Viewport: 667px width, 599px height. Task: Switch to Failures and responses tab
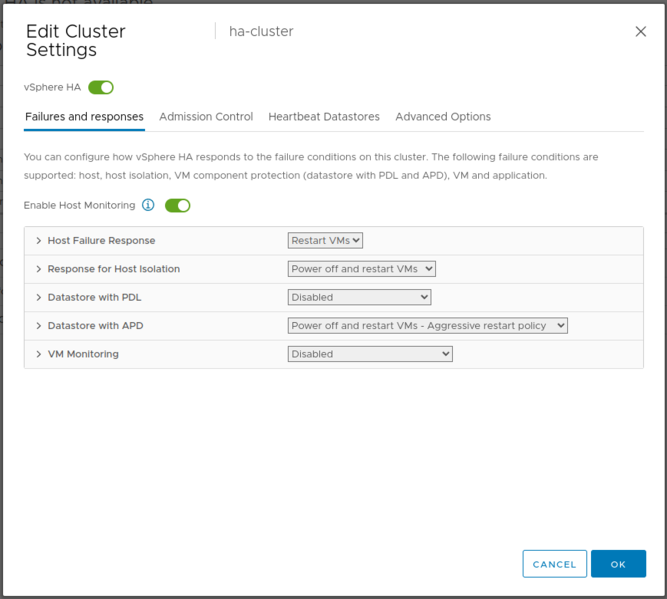(x=84, y=117)
